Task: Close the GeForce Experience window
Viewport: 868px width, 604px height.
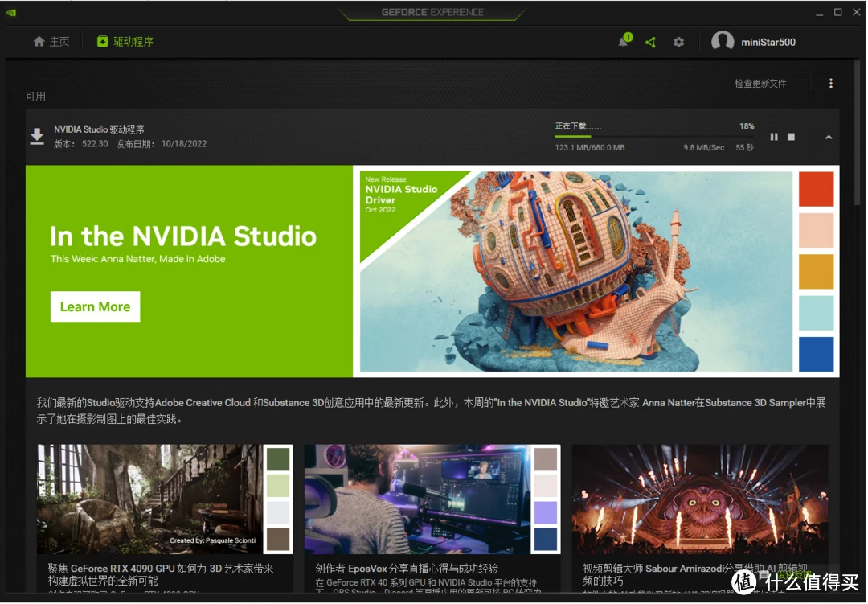Action: click(856, 12)
